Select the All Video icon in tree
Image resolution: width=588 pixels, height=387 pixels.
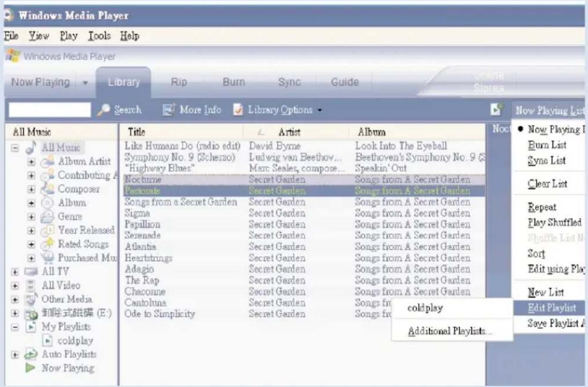[31, 286]
